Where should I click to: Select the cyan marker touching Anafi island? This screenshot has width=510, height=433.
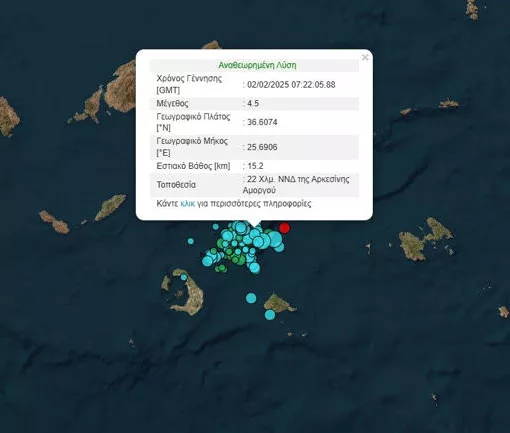270,315
